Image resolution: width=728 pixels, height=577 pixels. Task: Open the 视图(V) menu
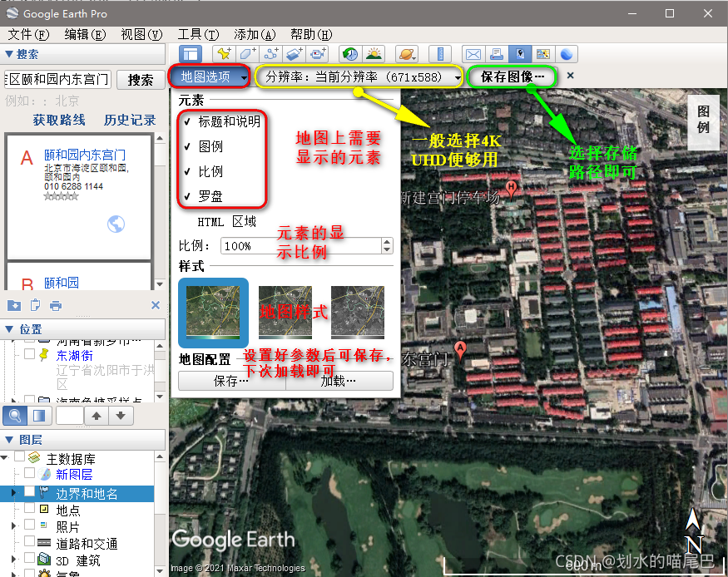pos(141,34)
